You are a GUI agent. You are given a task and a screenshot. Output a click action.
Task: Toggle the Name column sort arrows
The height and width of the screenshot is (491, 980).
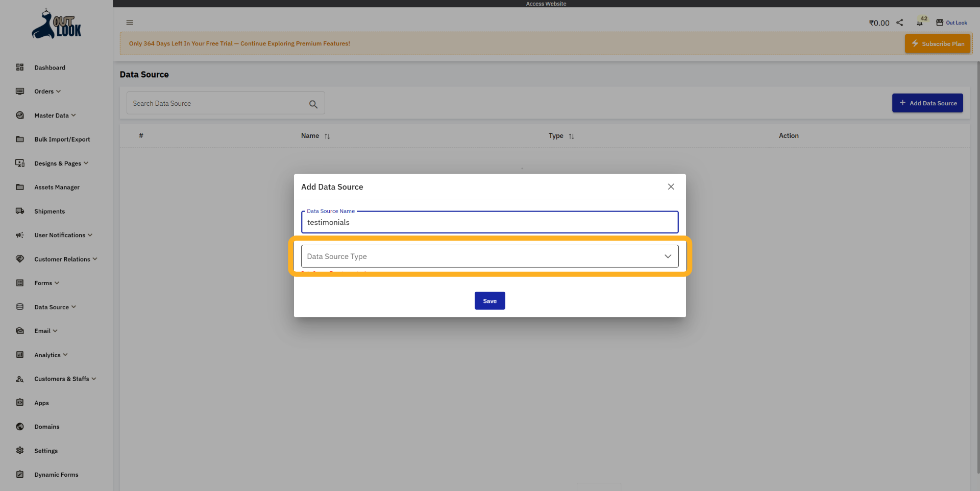point(327,136)
